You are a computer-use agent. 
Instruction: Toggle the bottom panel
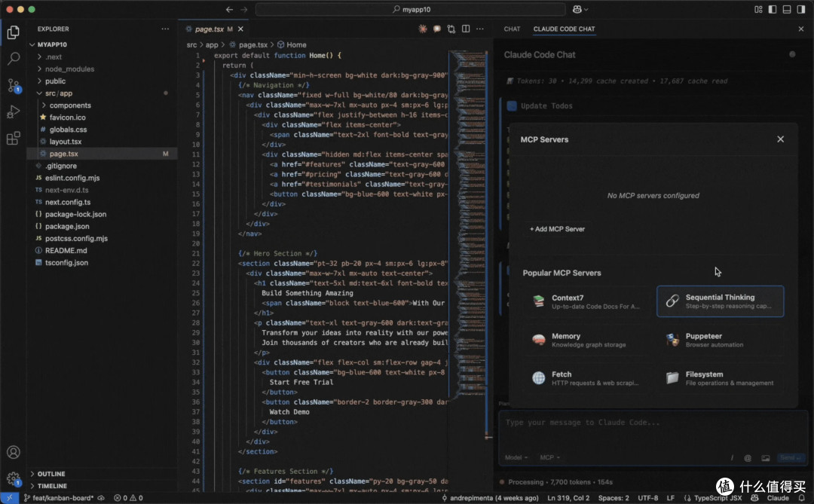(x=787, y=9)
